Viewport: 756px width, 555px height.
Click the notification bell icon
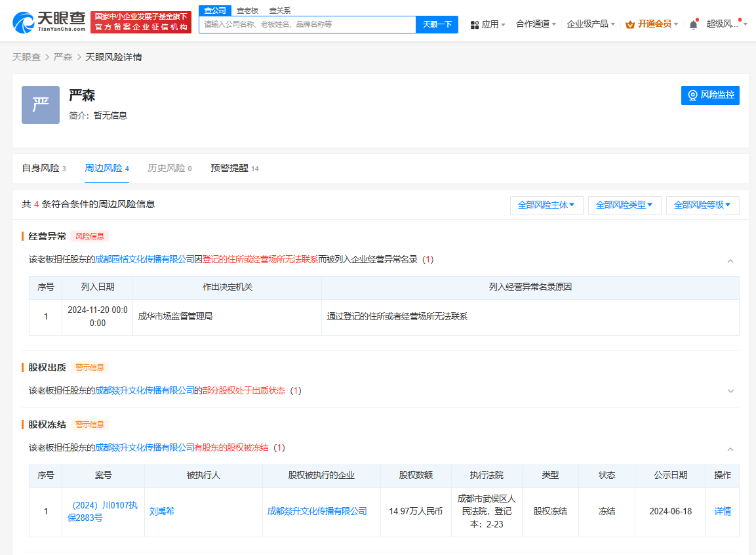(693, 24)
